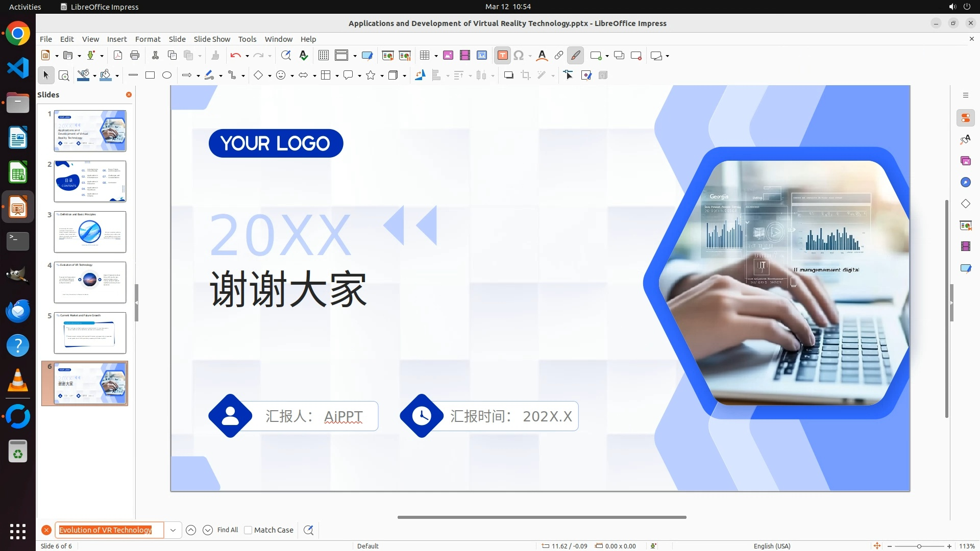Image resolution: width=980 pixels, height=551 pixels.
Task: Open the Slide Show menu
Action: point(212,39)
